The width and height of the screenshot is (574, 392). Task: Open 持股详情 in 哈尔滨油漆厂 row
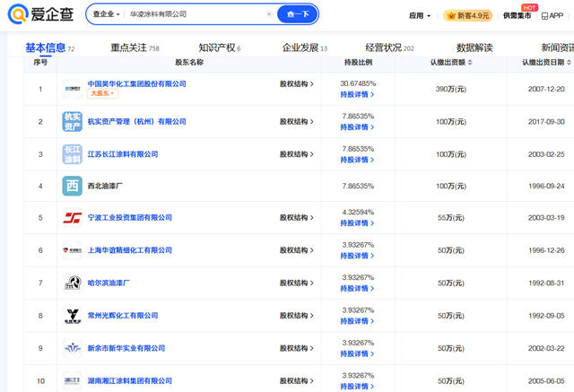pos(357,289)
